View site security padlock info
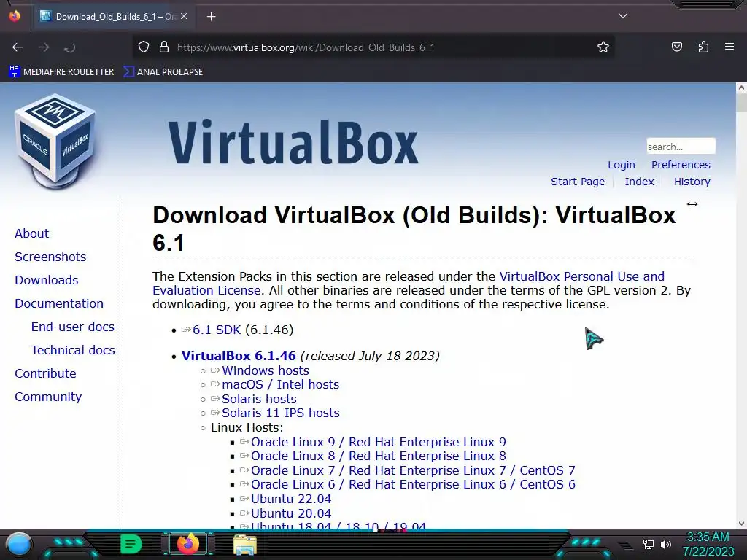The image size is (747, 560). click(164, 47)
